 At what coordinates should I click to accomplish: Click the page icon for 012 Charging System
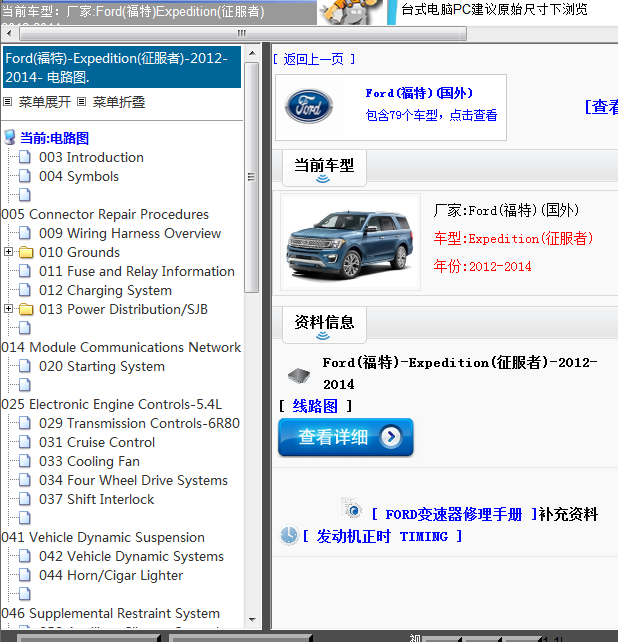coord(25,289)
